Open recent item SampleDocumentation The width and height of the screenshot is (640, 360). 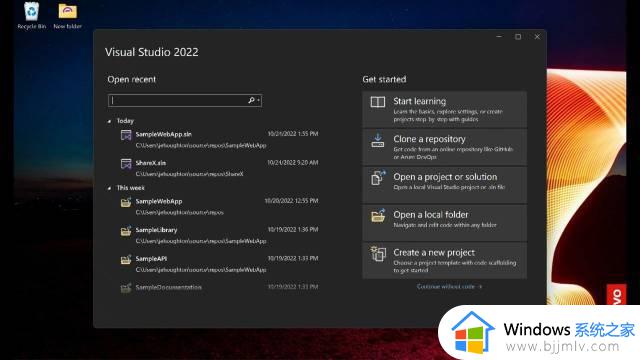click(x=220, y=287)
